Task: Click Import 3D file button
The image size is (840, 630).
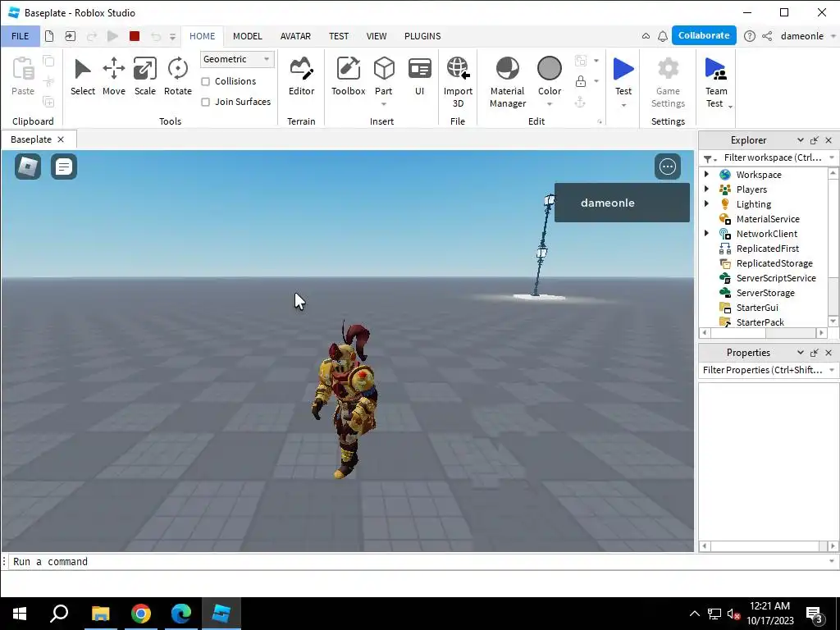Action: (458, 82)
